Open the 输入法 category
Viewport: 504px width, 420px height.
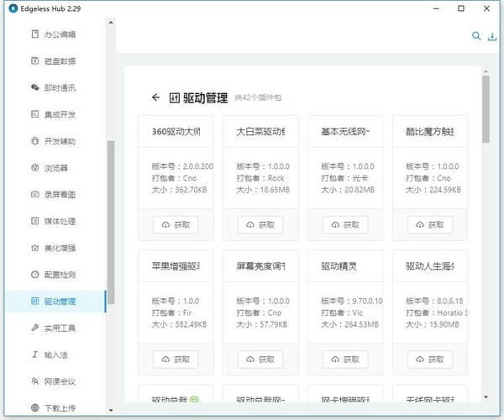tap(55, 354)
